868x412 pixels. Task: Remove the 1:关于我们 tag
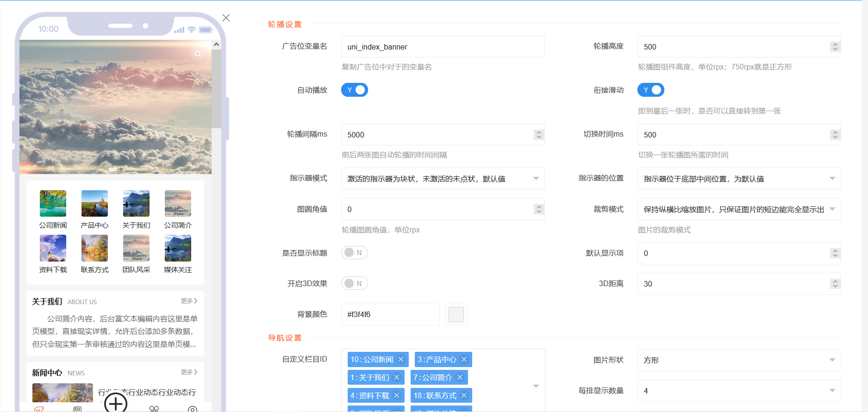pyautogui.click(x=397, y=378)
